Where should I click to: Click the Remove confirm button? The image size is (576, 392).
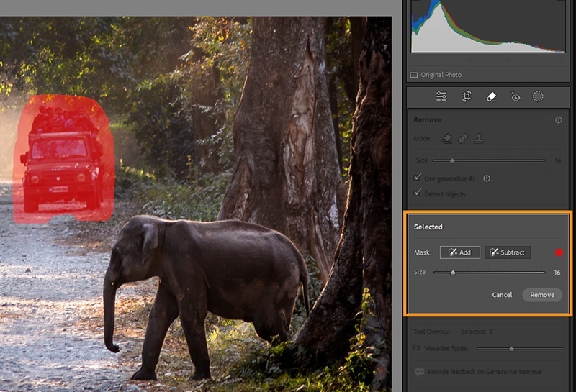(542, 295)
